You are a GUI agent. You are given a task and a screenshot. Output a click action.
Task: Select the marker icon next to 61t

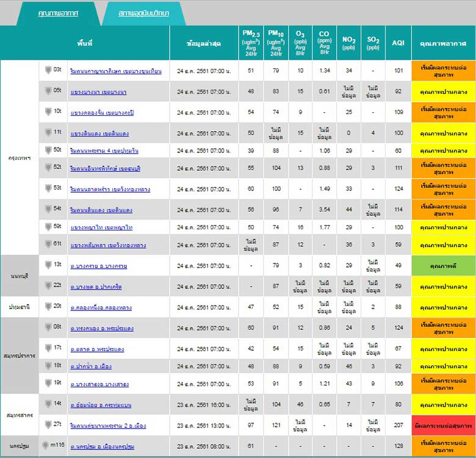[49, 245]
